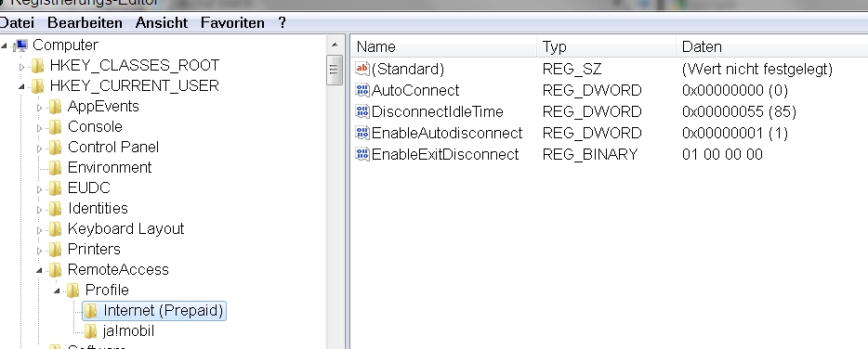Click the DisconnectIdleTime value icon
The height and width of the screenshot is (349, 868).
pos(362,111)
